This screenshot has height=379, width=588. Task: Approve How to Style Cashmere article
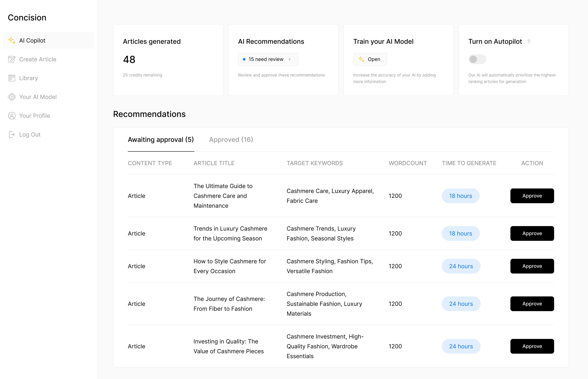[532, 266]
